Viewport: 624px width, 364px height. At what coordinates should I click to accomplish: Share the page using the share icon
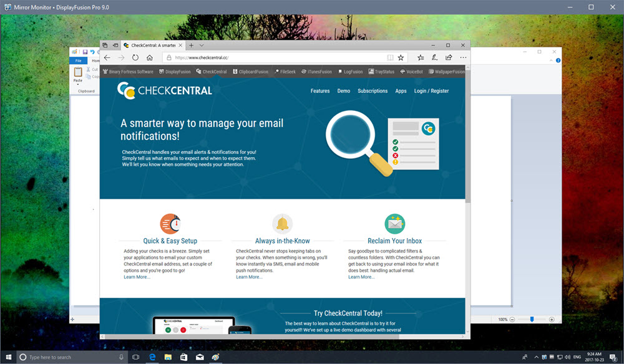click(447, 57)
